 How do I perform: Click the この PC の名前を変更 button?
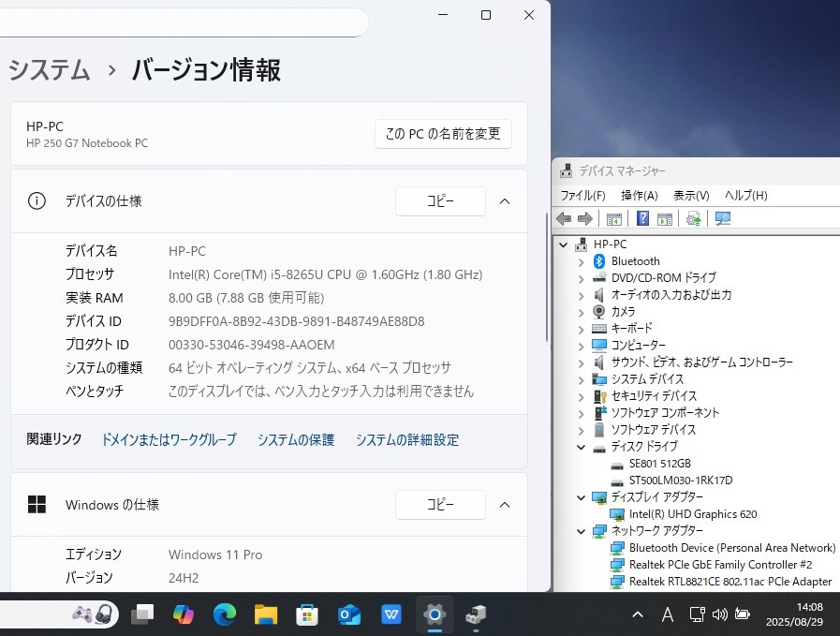[x=443, y=134]
